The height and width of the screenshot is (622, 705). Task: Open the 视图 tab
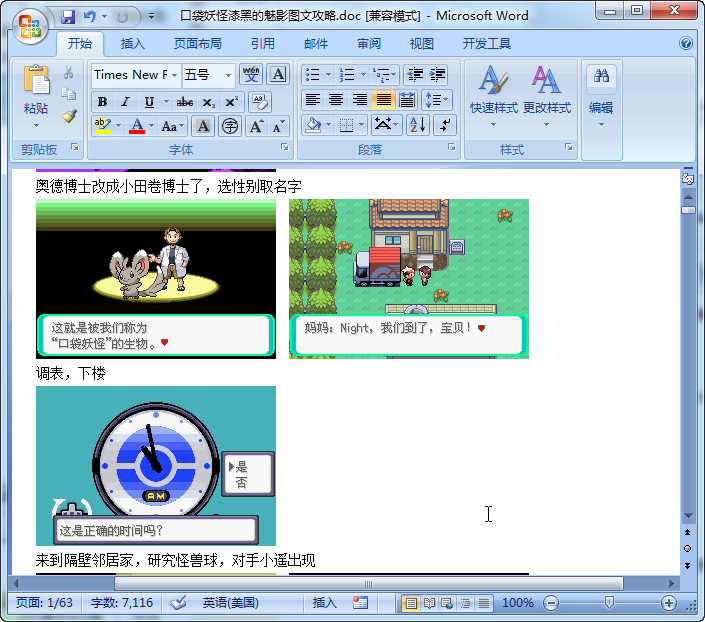[x=422, y=44]
